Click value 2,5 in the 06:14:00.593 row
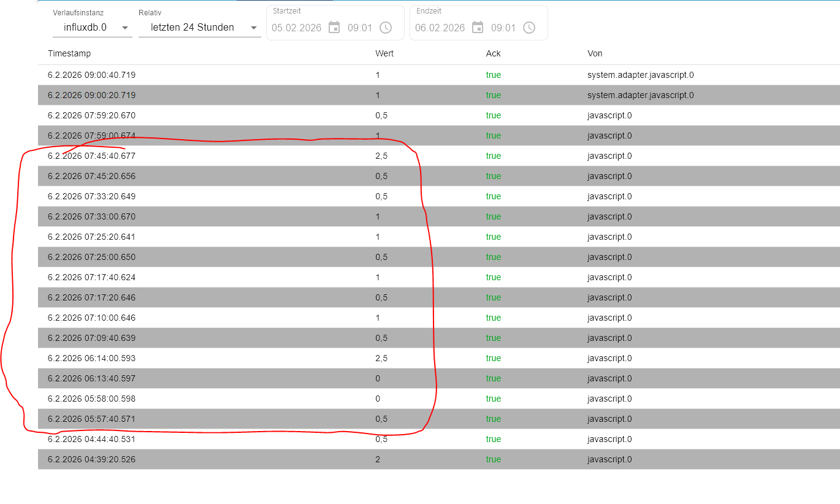This screenshot has height=504, width=840. pos(381,358)
